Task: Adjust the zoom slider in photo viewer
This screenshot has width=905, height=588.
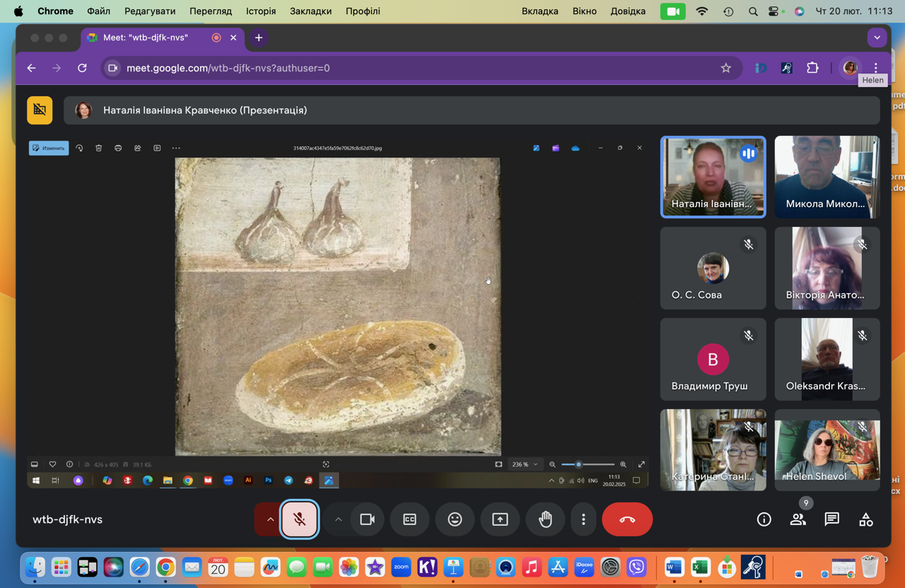Action: tap(588, 464)
